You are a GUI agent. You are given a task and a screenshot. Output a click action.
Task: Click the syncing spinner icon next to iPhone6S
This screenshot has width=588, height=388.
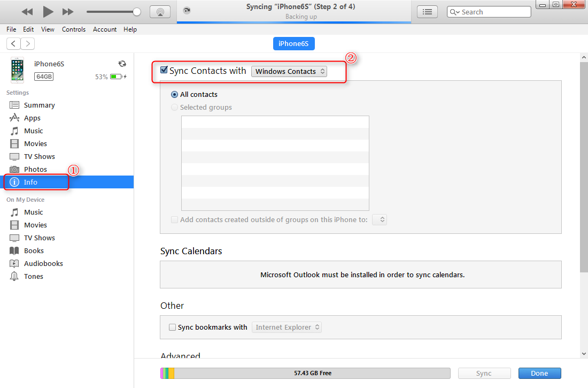(x=122, y=64)
